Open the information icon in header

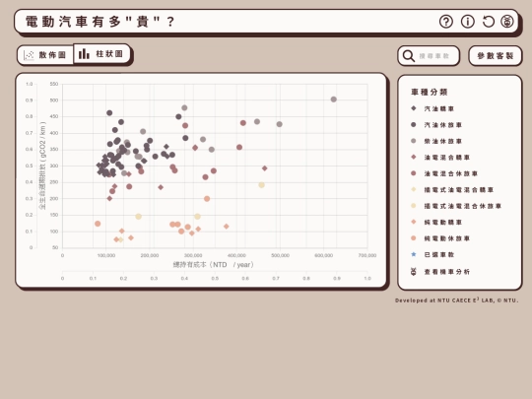pyautogui.click(x=468, y=22)
